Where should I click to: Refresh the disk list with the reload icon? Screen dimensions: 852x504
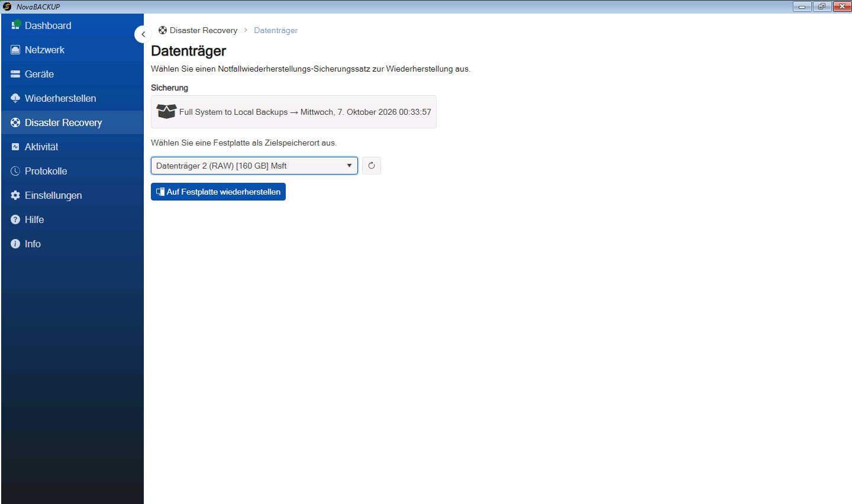pyautogui.click(x=372, y=166)
